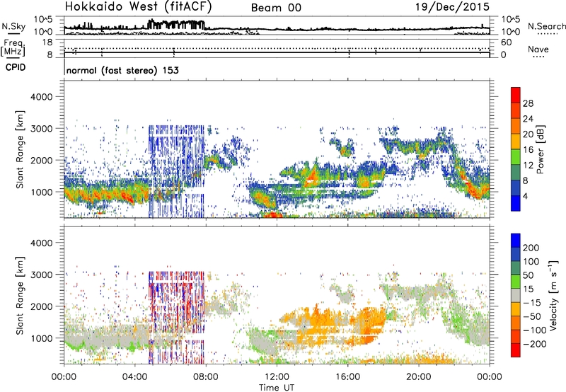
Task: Pick the red bottom segment of Velocity colorbar
Action: coord(516,350)
